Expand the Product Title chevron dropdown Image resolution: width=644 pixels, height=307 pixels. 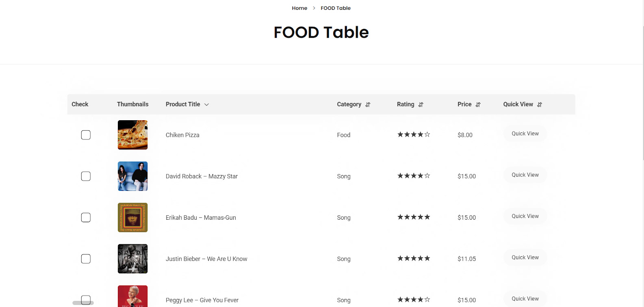(x=206, y=105)
